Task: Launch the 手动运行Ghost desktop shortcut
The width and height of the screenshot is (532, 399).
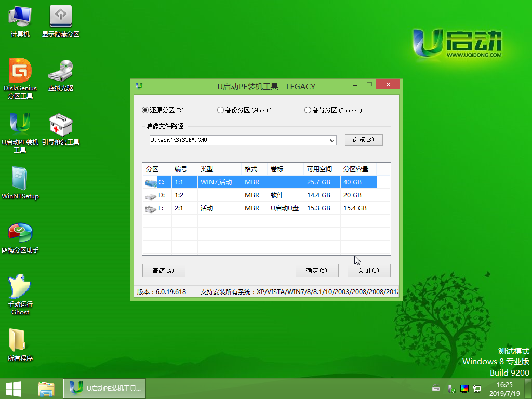Action: (x=20, y=295)
